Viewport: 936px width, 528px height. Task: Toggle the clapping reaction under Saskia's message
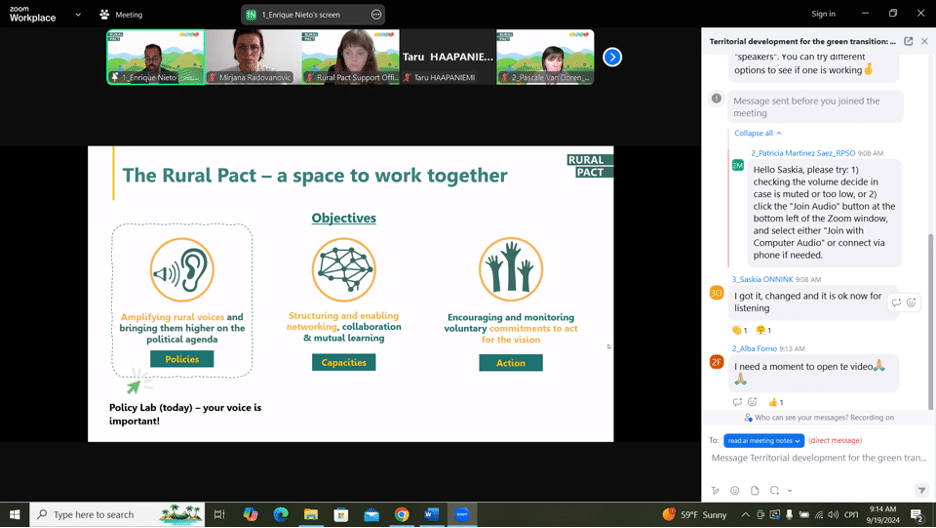(739, 330)
